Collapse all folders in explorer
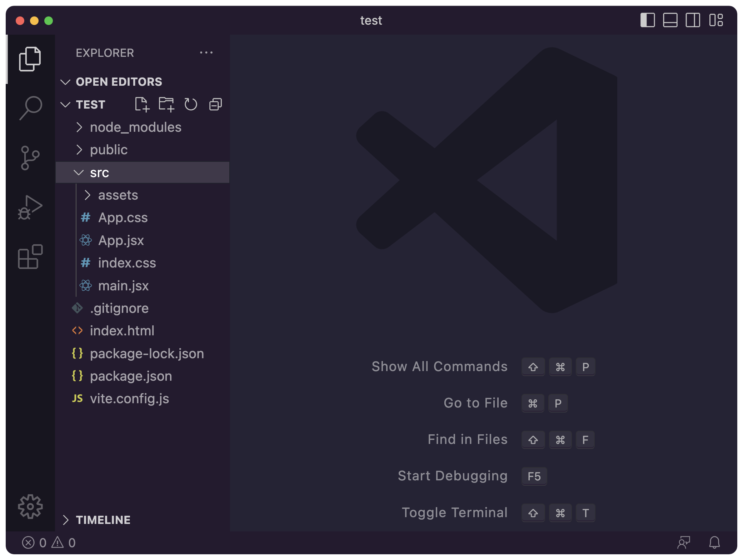Viewport: 743px width, 560px height. tap(215, 105)
